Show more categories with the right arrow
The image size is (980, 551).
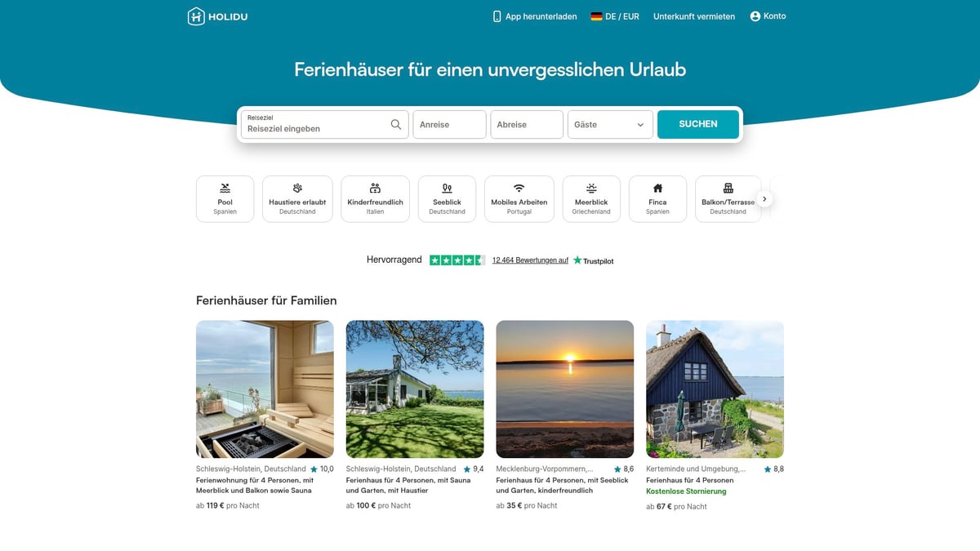click(764, 199)
